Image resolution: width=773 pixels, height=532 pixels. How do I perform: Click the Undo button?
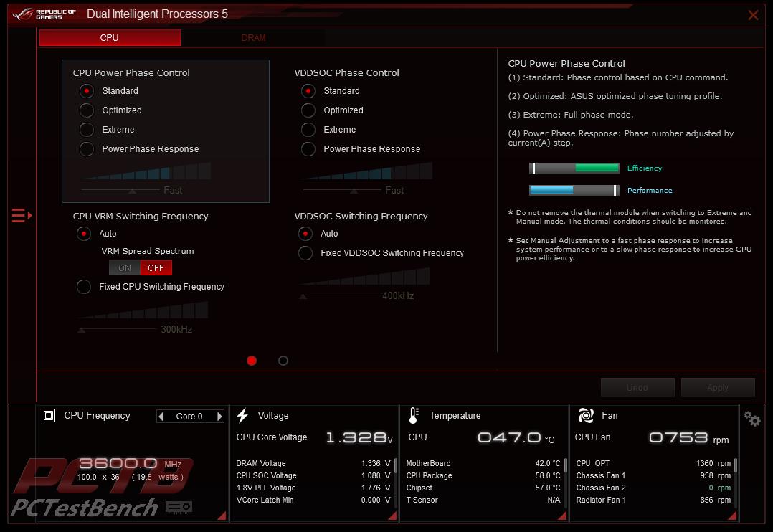tap(637, 388)
